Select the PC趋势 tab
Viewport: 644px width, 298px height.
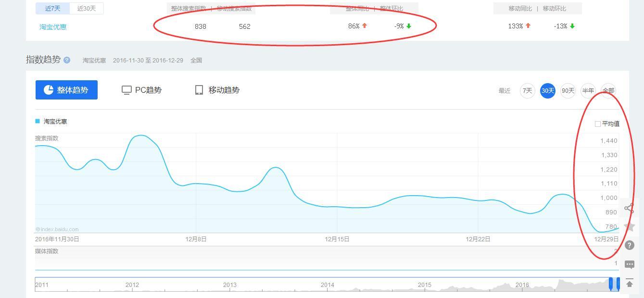coord(141,90)
